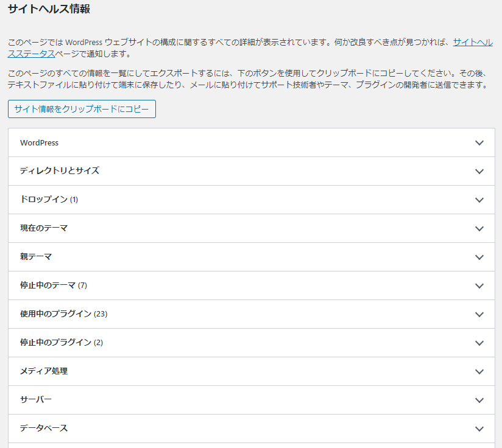The image size is (502, 448).
Task: Open the WordPress accordion title
Action: pyautogui.click(x=39, y=142)
